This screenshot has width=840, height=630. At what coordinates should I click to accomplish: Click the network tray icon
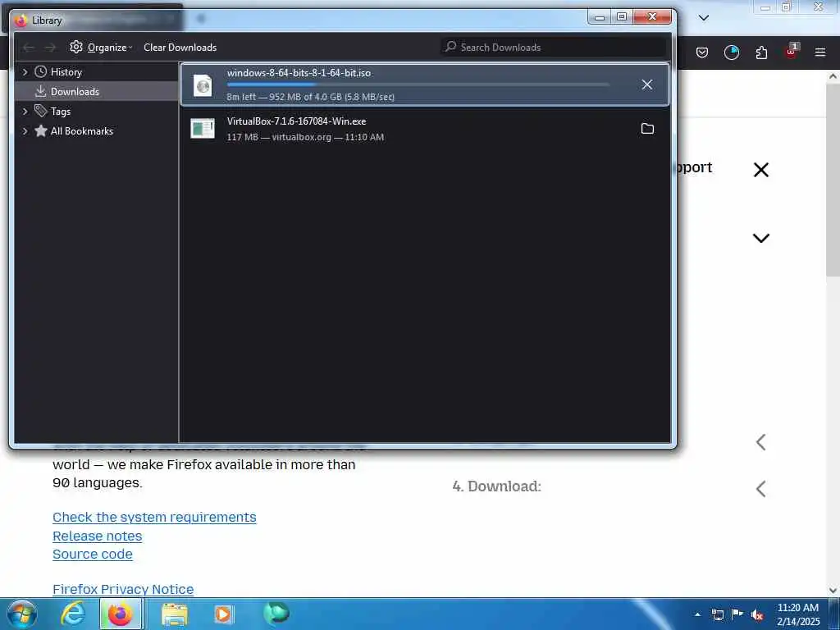coord(718,615)
